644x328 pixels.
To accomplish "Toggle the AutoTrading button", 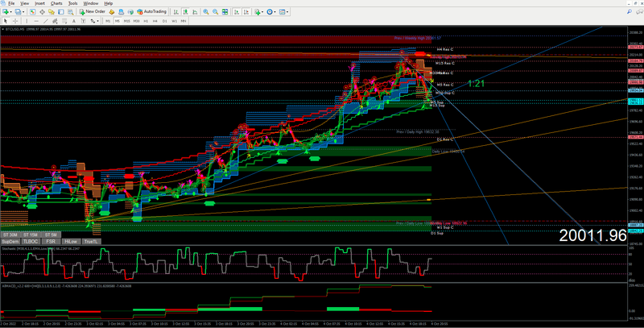I will click(x=151, y=12).
